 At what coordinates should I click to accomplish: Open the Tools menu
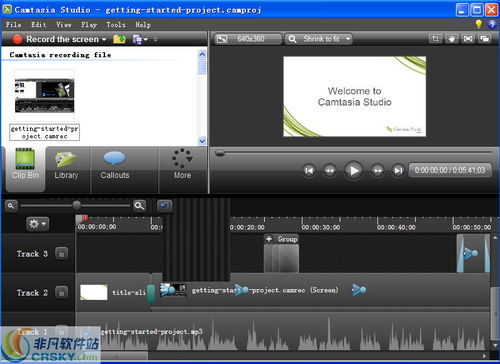(x=116, y=25)
